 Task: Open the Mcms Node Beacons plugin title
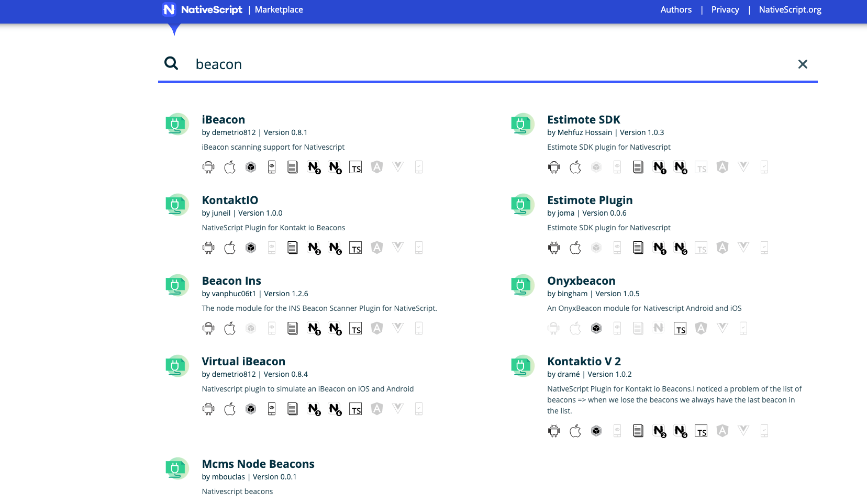(x=258, y=464)
